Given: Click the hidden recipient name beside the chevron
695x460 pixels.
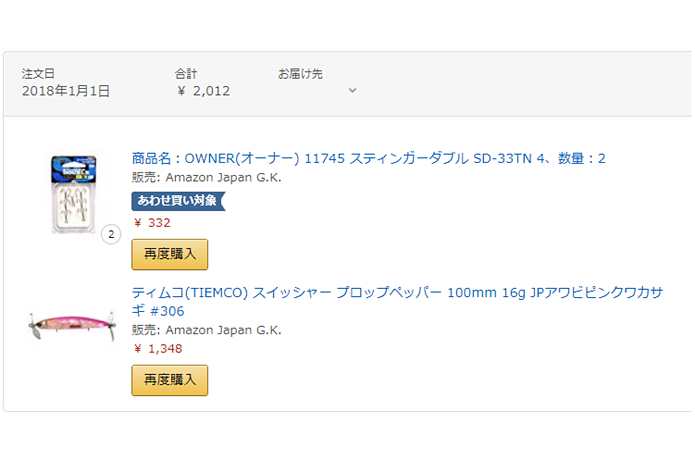Looking at the screenshot, I should pos(312,90).
